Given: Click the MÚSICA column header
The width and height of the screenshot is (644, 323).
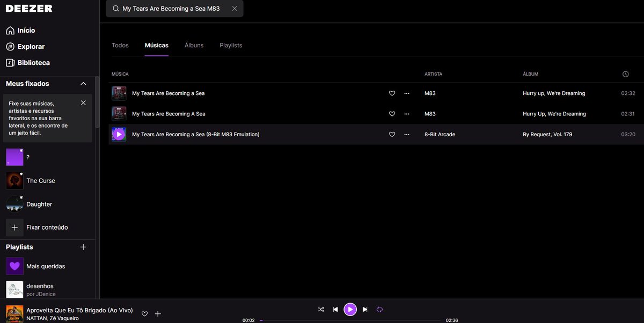Looking at the screenshot, I should pos(120,74).
